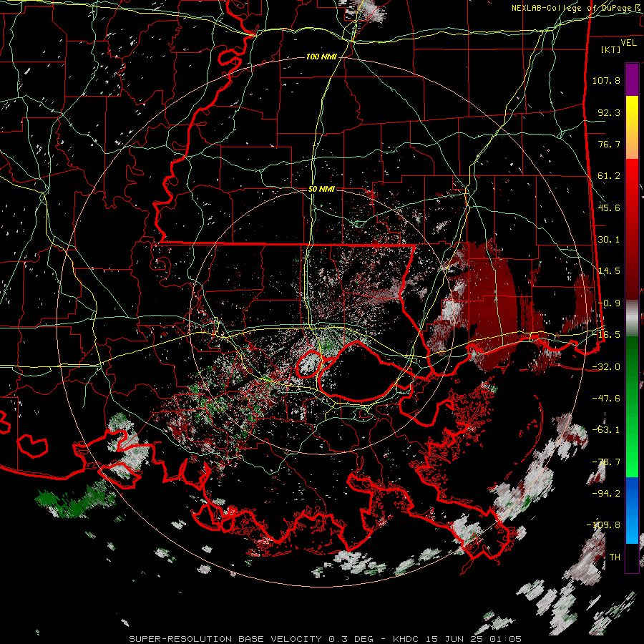Click the 61.2 scale value
This screenshot has width=644, height=644.
coord(609,176)
